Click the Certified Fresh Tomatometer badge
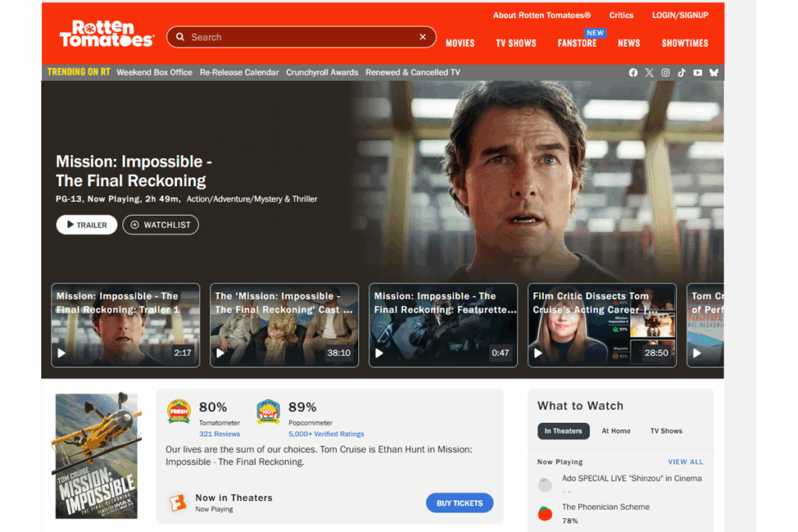Screen dimensions: 798x532 (179, 412)
